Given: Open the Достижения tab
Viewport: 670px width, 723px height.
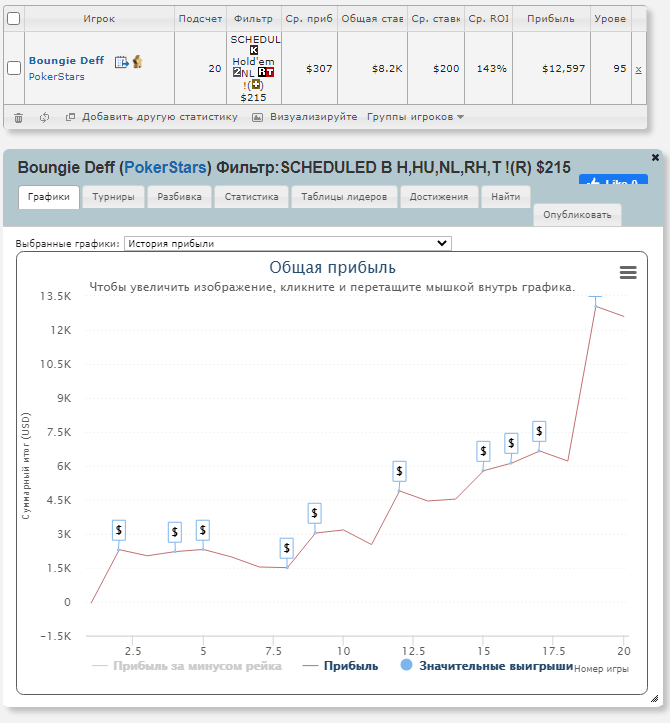Looking at the screenshot, I should tap(439, 197).
